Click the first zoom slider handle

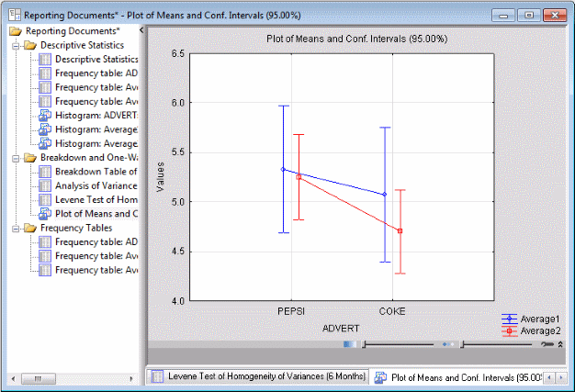364,344
